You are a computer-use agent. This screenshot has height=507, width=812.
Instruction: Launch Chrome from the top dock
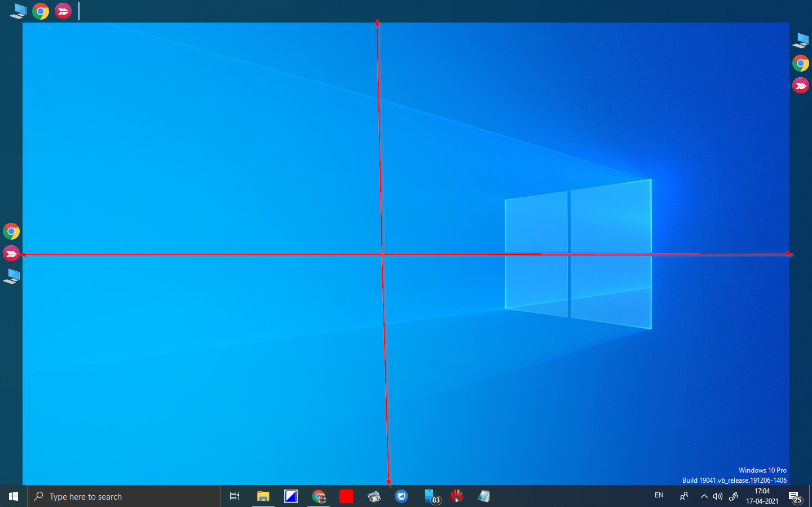41,11
